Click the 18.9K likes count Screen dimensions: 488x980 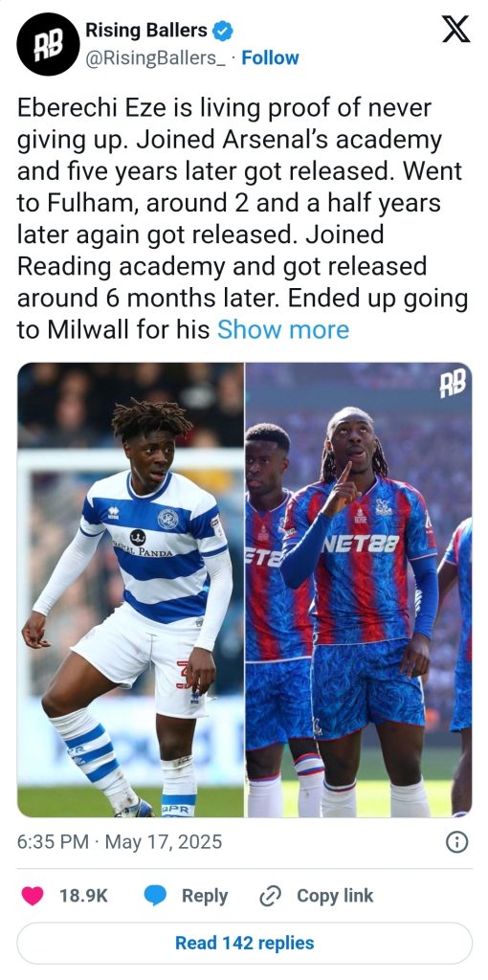coord(84,896)
